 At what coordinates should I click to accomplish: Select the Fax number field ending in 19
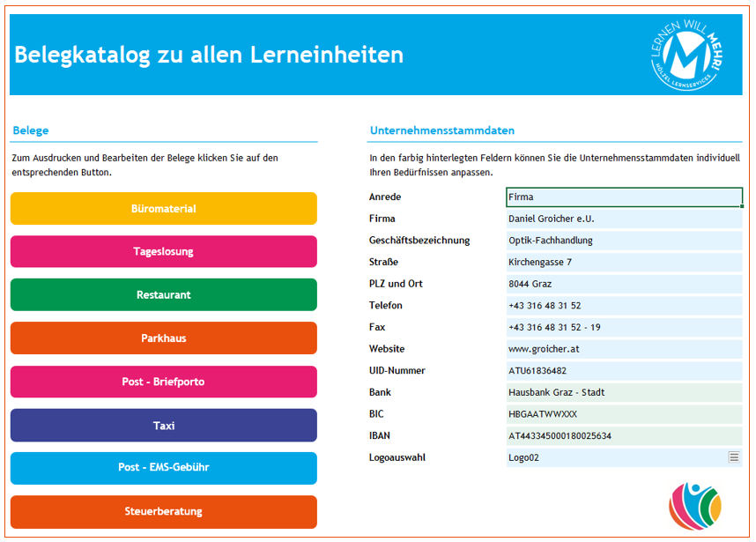pos(624,327)
